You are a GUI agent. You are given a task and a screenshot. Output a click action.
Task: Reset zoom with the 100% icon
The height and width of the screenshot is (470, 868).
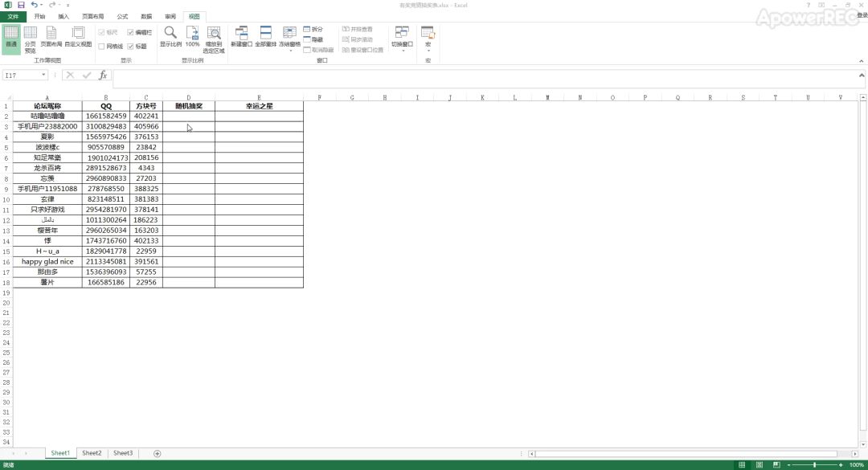click(x=193, y=36)
